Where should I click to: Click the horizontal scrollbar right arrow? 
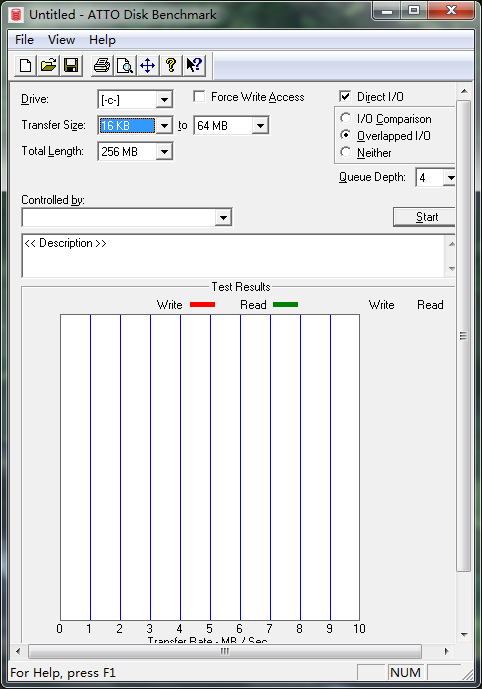[x=447, y=651]
